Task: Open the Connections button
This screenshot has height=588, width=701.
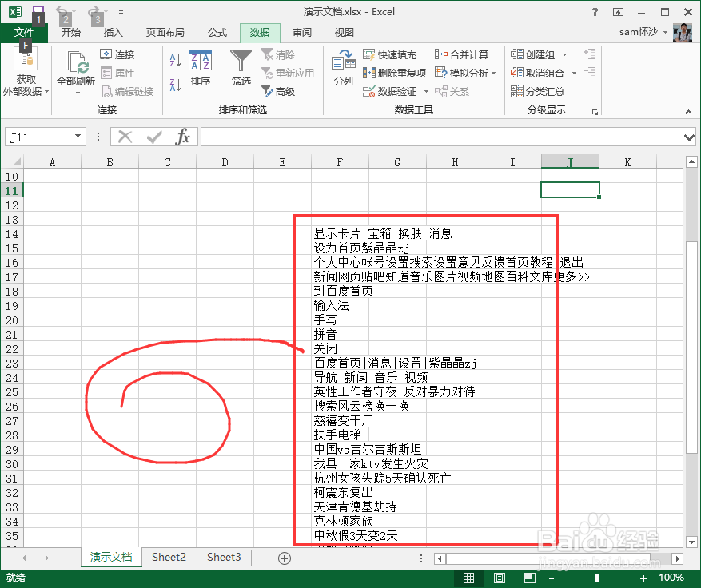Action: (117, 54)
